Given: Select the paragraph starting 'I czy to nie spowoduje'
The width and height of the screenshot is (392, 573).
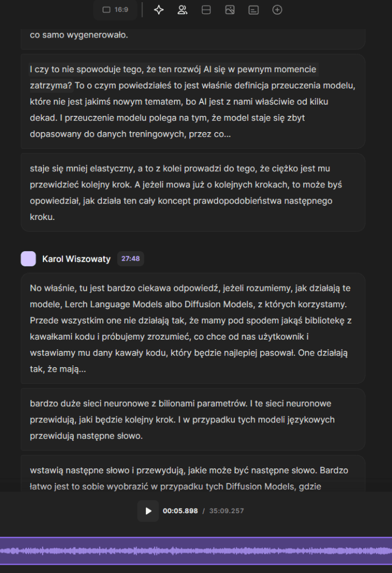Looking at the screenshot, I should tap(193, 101).
